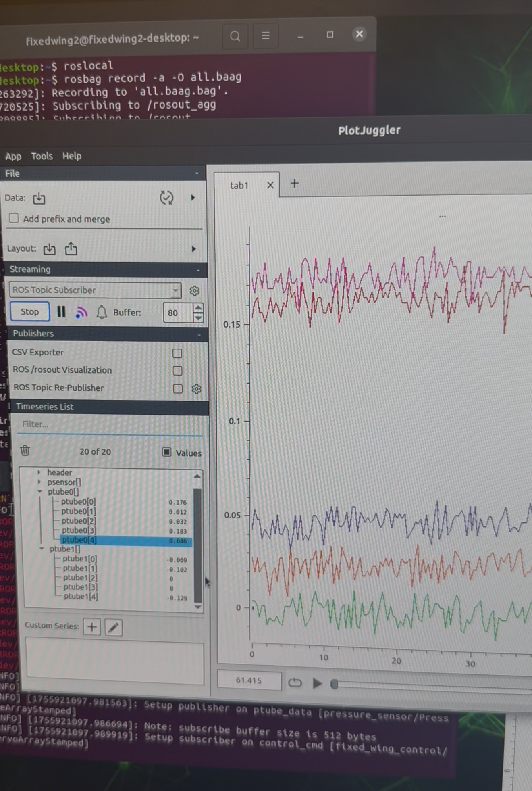Add a new custom series
532x791 pixels.
[x=92, y=627]
